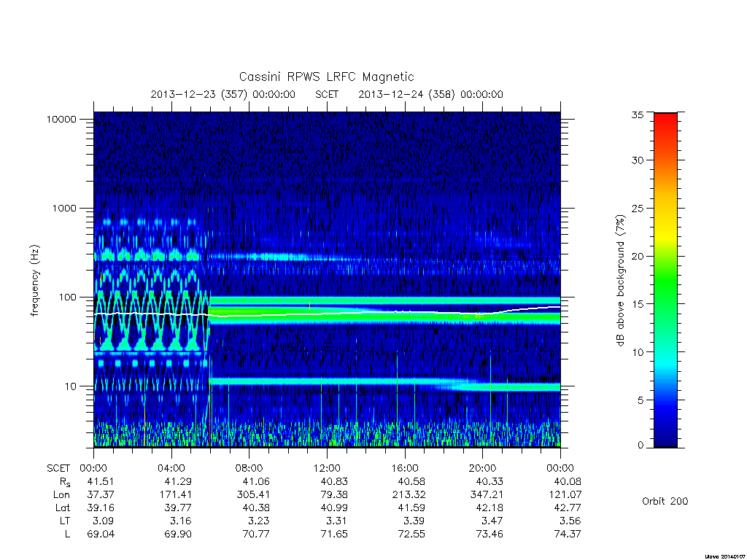Click the 25 dB colorbar tick label
The width and height of the screenshot is (747, 560).
637,209
